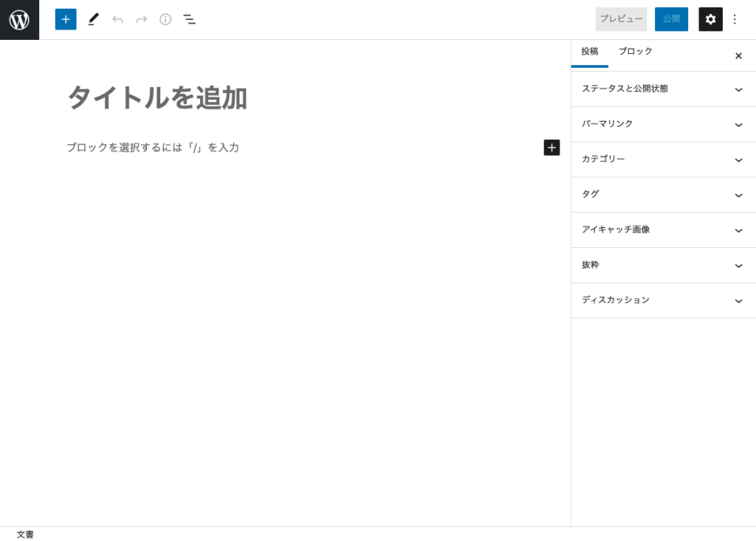Open the block inserter with the blue plus icon

[x=65, y=19]
